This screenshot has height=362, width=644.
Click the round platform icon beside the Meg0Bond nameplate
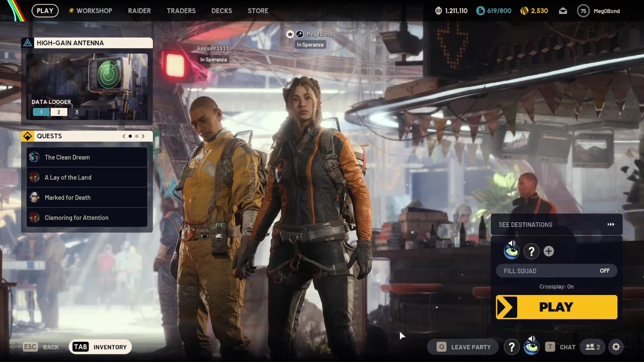300,34
